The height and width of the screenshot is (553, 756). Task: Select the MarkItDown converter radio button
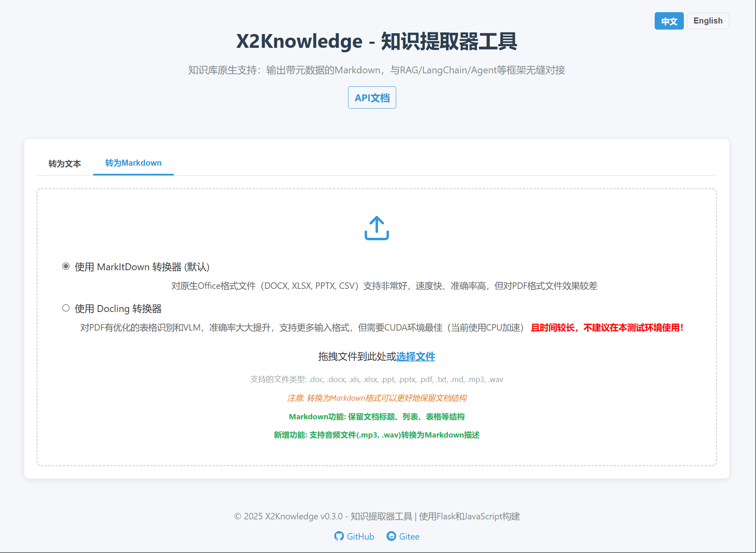(66, 266)
